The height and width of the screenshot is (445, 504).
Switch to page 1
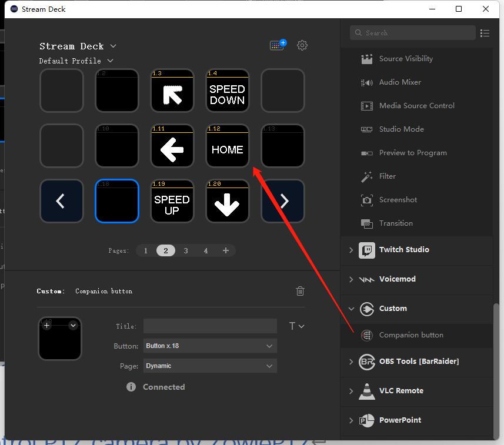[146, 250]
